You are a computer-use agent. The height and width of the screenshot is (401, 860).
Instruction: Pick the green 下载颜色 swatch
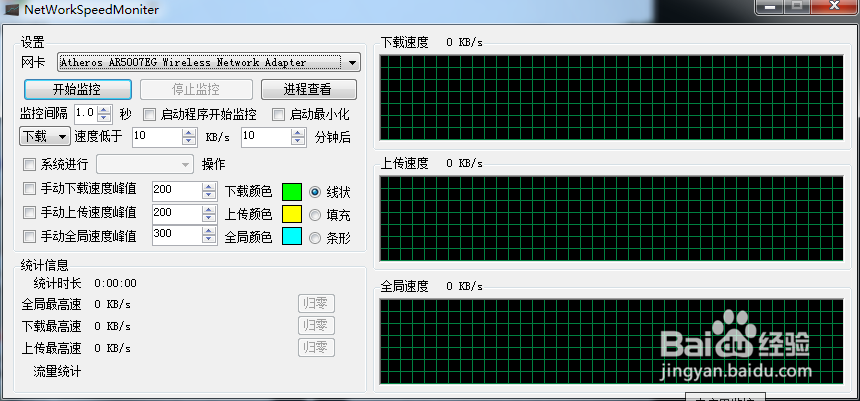(292, 191)
